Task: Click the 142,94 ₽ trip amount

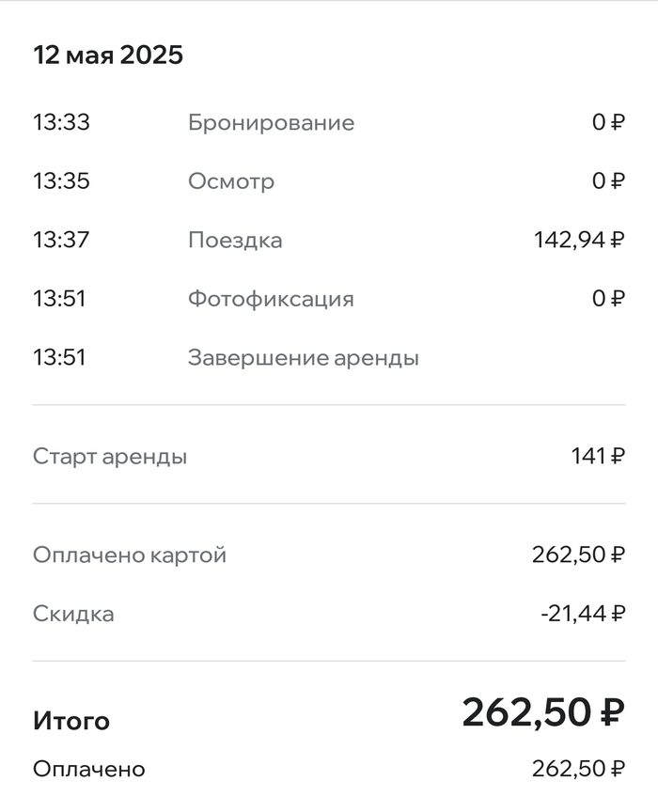Action: 579,241
